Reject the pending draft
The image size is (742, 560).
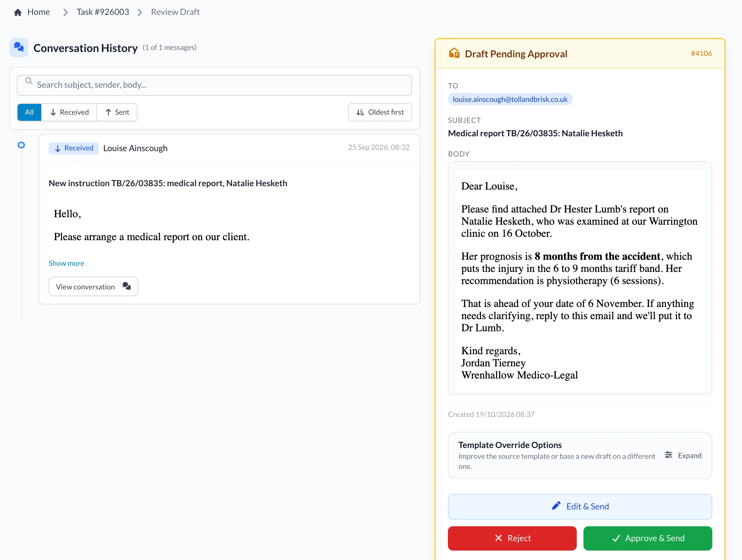(512, 538)
